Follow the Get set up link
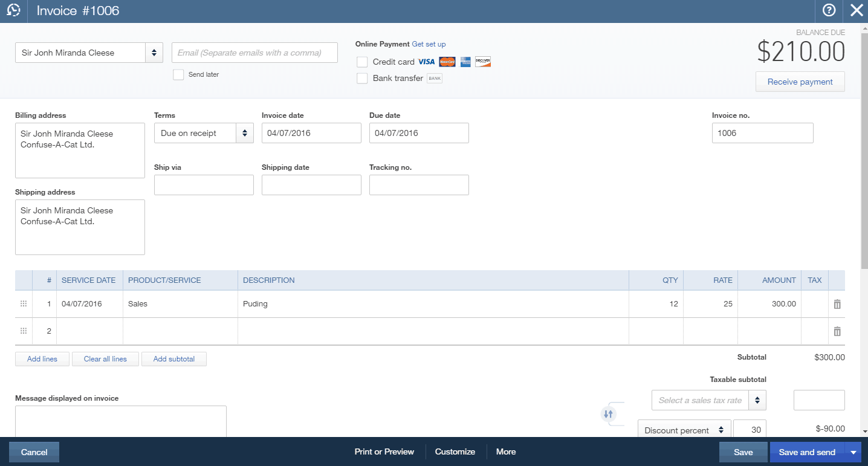This screenshot has height=466, width=868. click(x=429, y=44)
